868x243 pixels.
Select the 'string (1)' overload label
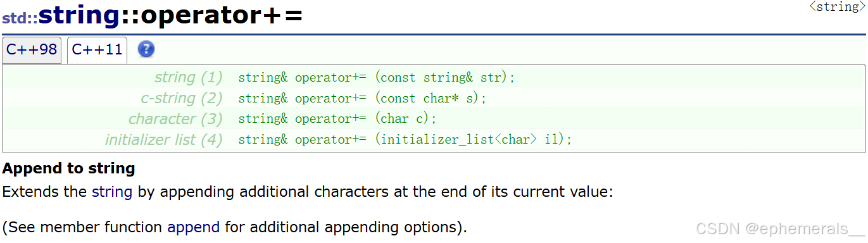[189, 78]
